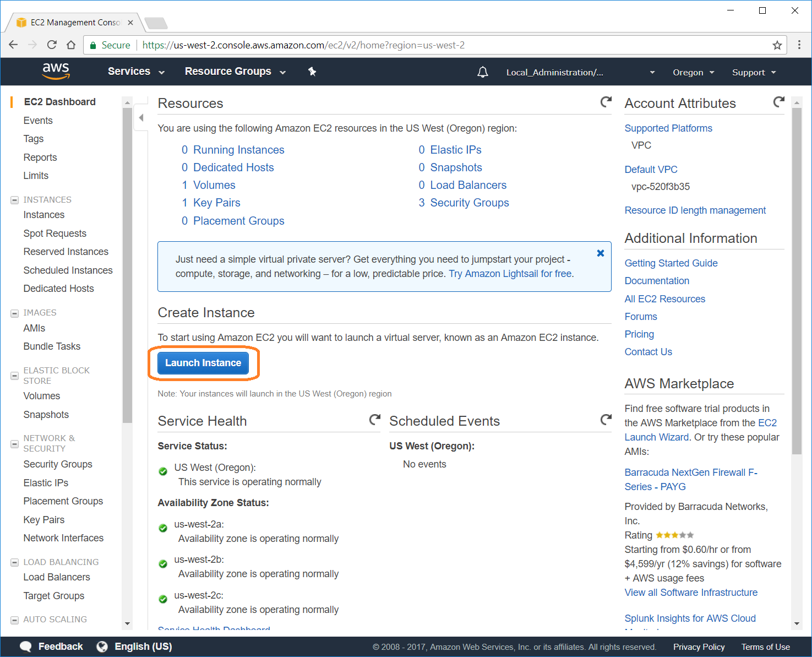Open the pin shortcuts icon in navbar

[312, 72]
